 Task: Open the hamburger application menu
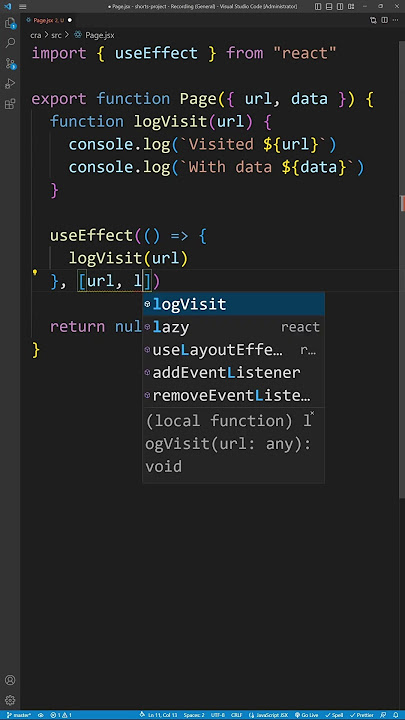(22, 6)
